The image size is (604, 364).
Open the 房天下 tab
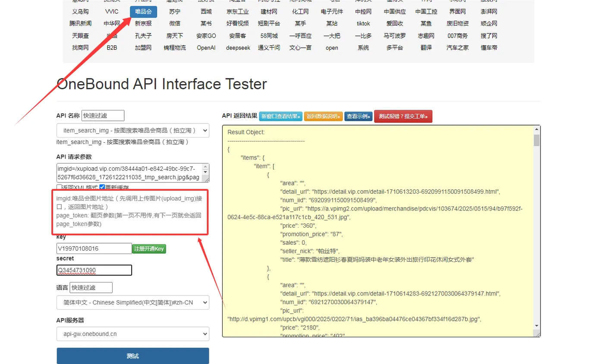point(175,36)
